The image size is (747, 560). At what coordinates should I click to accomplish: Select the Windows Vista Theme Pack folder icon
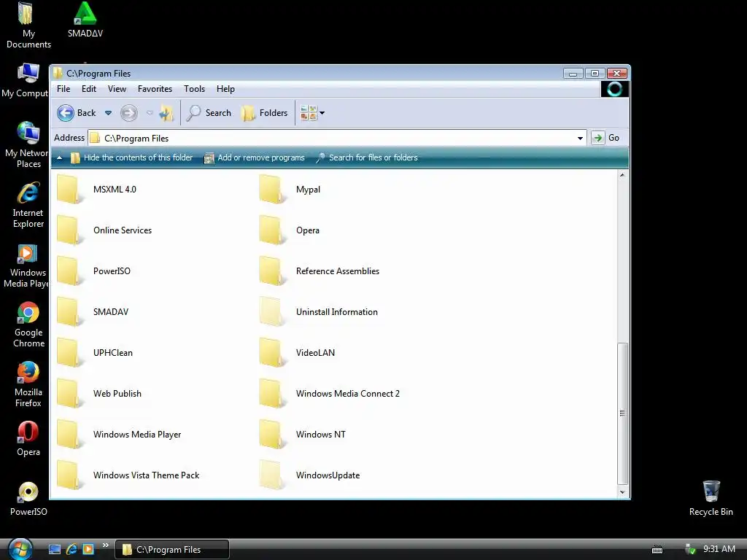(69, 475)
